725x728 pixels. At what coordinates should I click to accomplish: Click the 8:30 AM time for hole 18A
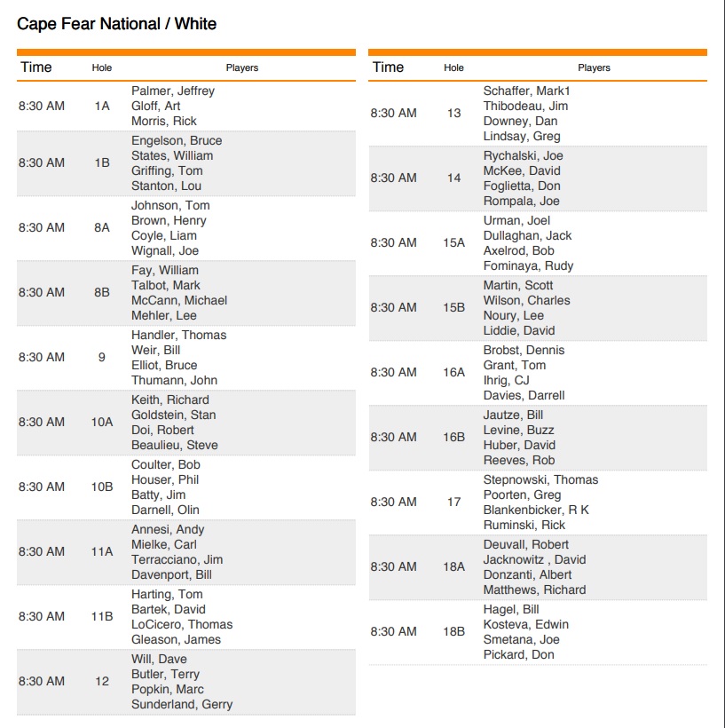(x=393, y=567)
